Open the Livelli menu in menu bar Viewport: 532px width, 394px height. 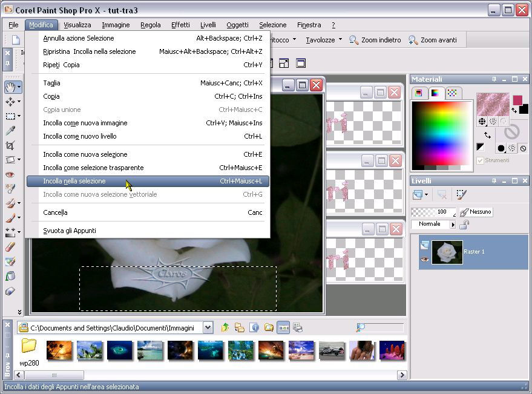(x=208, y=25)
